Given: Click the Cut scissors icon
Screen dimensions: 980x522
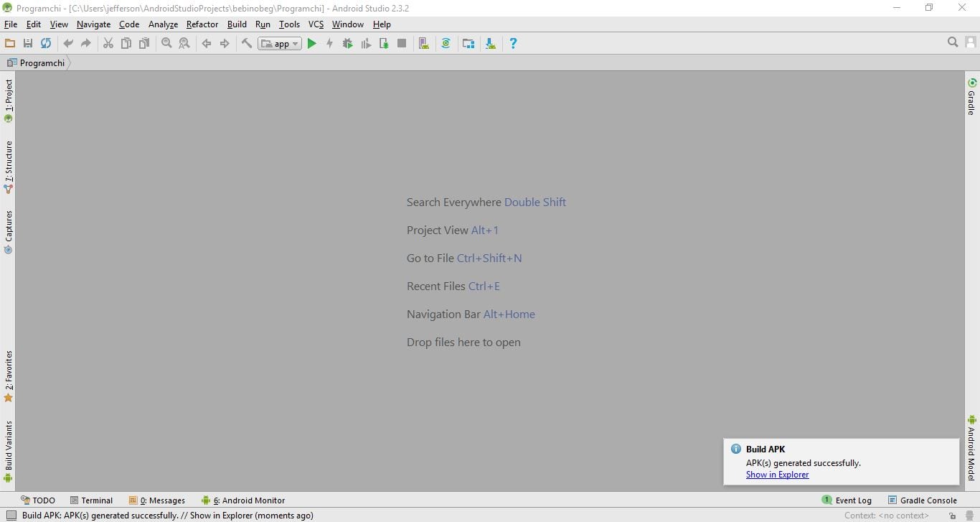Looking at the screenshot, I should tap(108, 43).
